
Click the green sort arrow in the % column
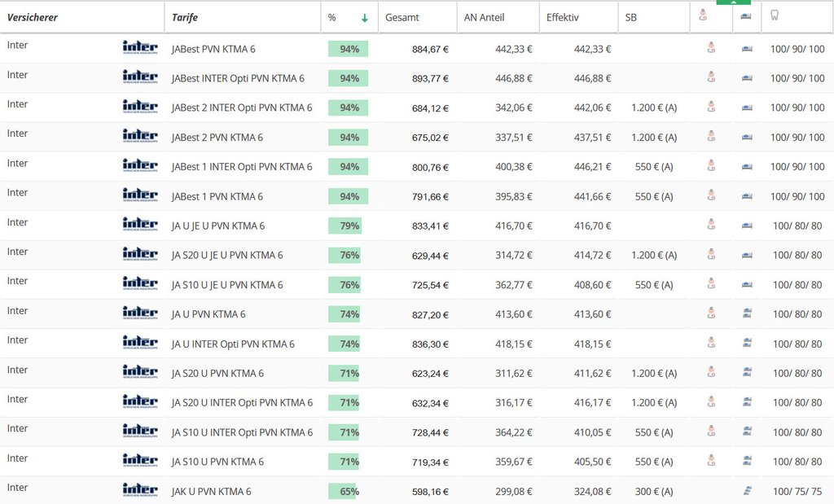(364, 18)
